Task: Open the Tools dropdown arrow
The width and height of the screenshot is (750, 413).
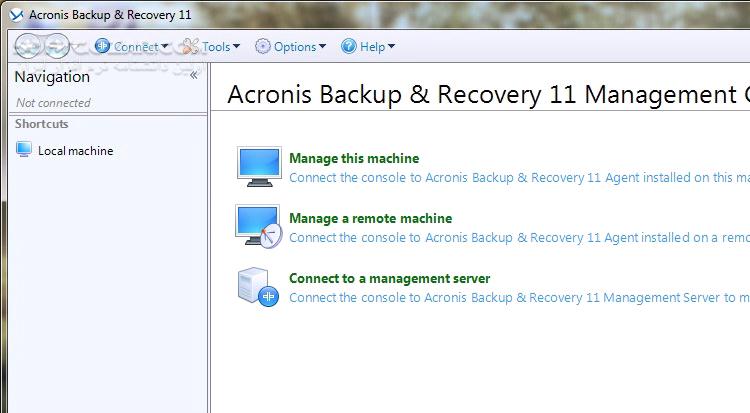Action: click(236, 46)
